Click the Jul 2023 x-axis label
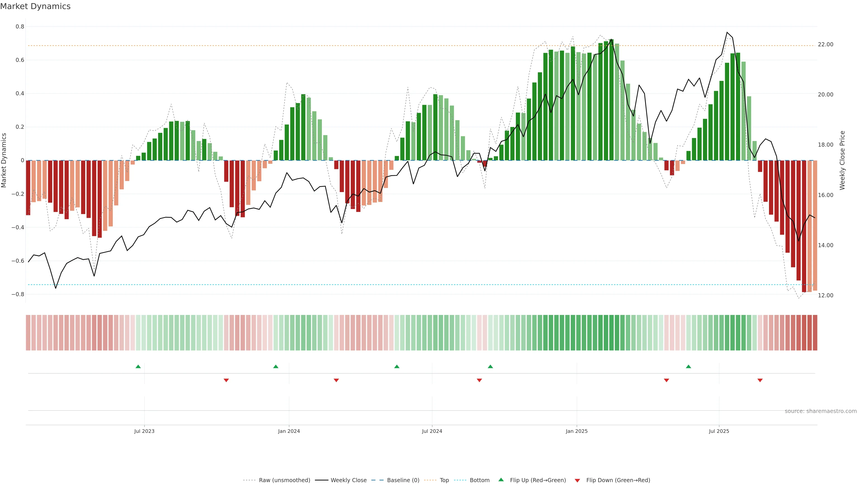This screenshot has height=488, width=868. tap(144, 431)
